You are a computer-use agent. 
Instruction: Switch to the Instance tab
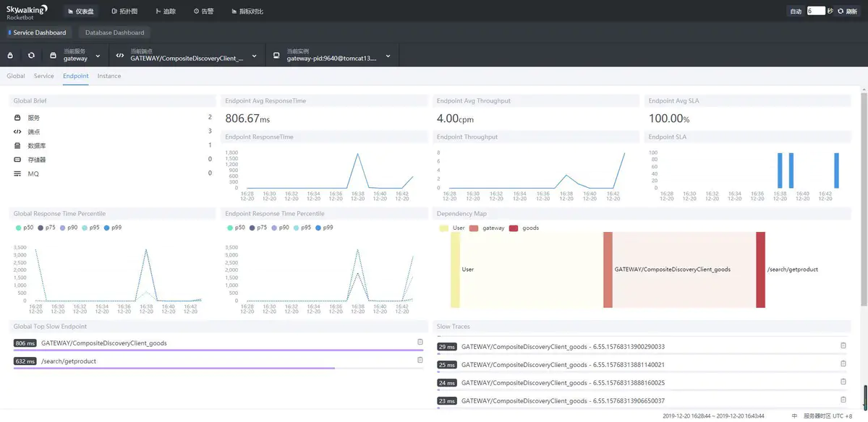[x=109, y=76]
